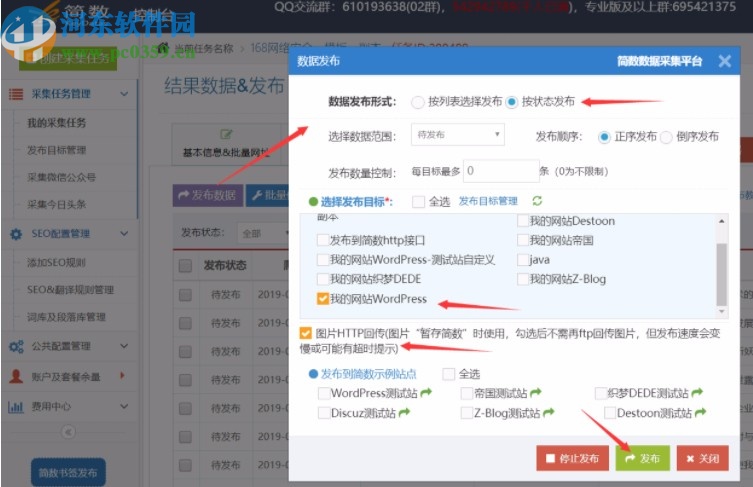Check 我的网站帝国 target
Image resolution: width=753 pixels, height=487 pixels.
click(523, 240)
